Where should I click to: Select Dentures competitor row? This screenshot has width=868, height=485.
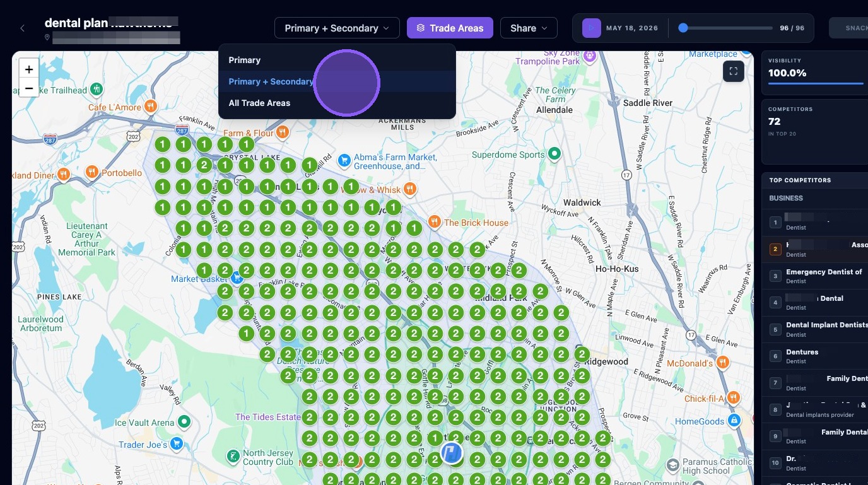(815, 356)
